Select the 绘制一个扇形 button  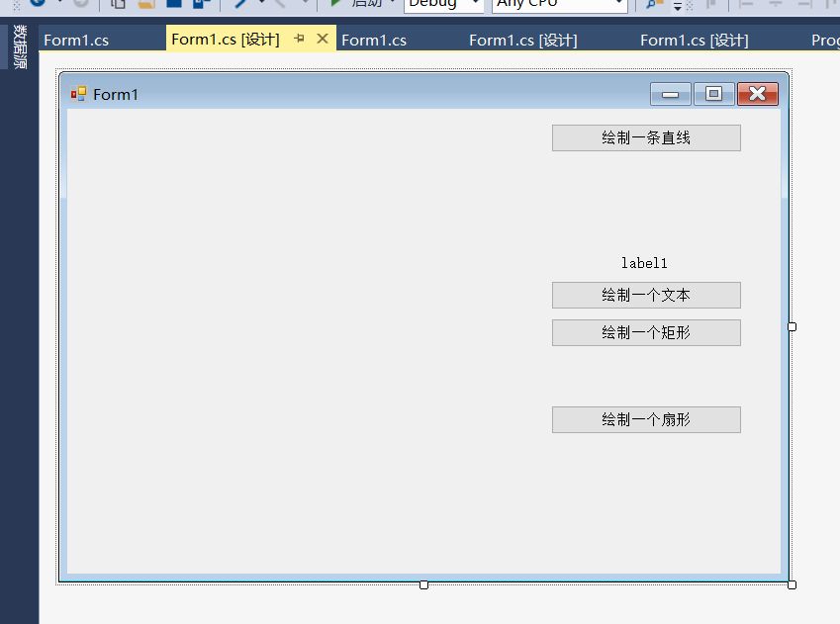tap(646, 420)
